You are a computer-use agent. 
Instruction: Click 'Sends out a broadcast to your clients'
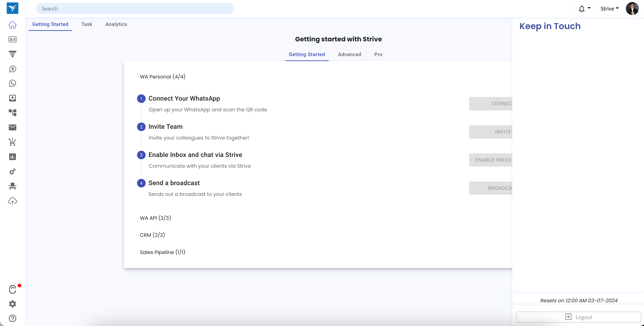tap(195, 194)
